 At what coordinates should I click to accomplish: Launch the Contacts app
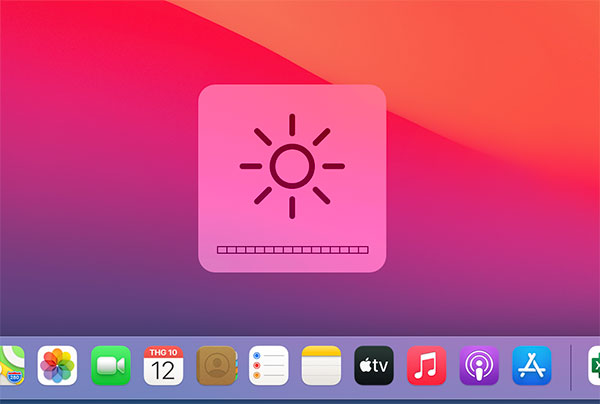pos(217,365)
